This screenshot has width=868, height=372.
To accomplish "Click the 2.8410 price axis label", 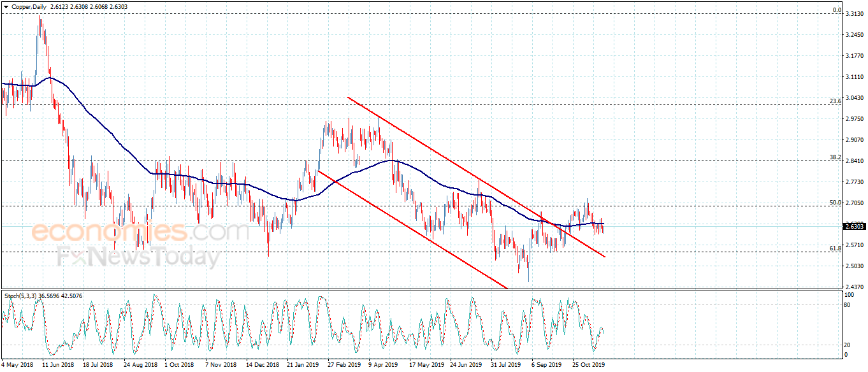I will click(854, 161).
